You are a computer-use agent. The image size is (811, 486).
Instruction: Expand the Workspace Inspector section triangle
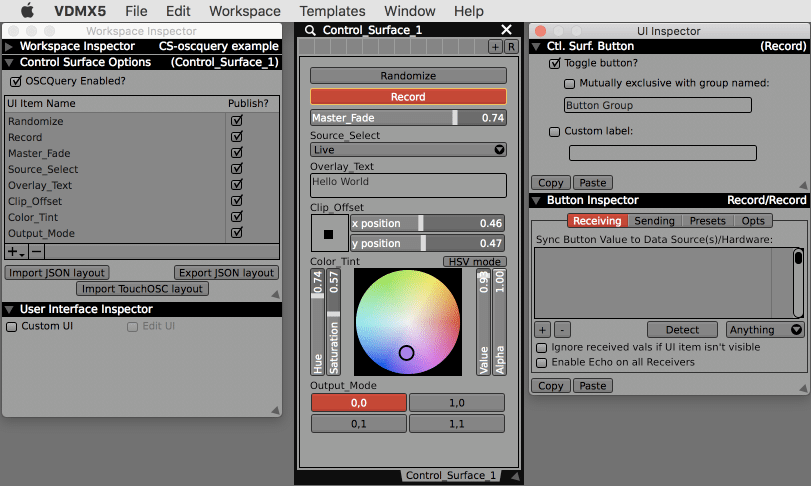tap(9, 47)
